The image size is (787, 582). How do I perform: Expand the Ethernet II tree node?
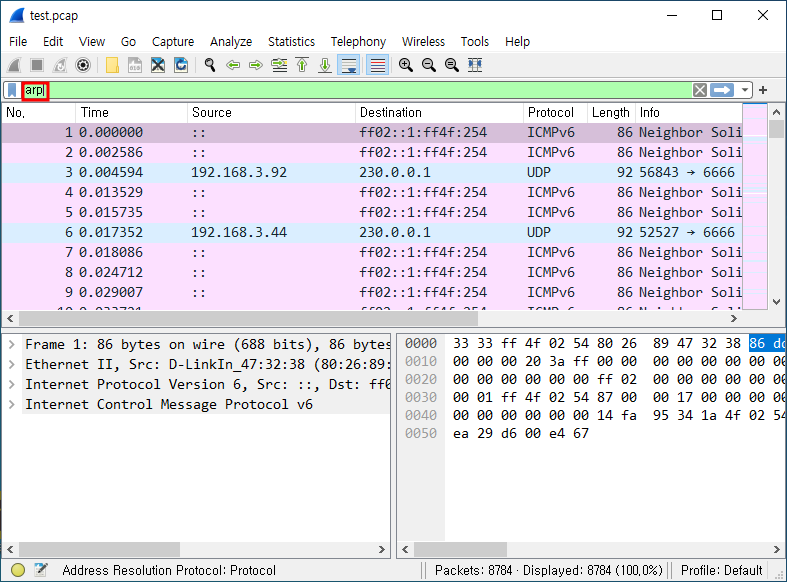12,365
